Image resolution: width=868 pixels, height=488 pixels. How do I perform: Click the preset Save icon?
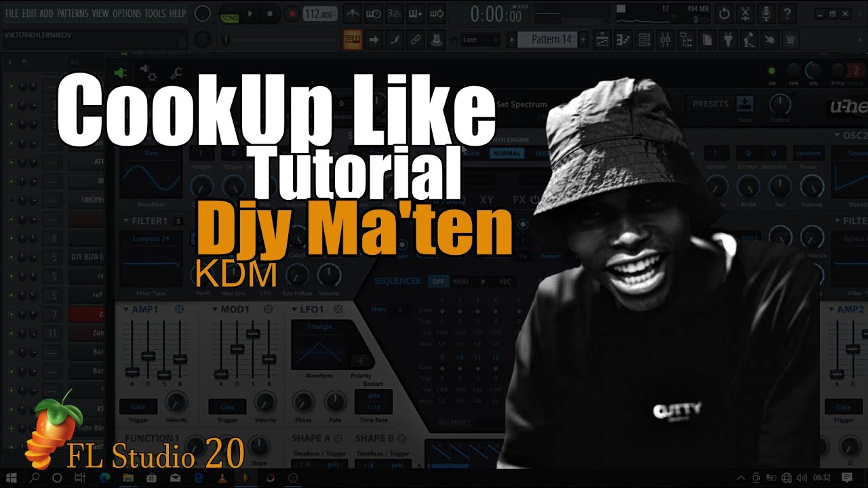click(745, 104)
